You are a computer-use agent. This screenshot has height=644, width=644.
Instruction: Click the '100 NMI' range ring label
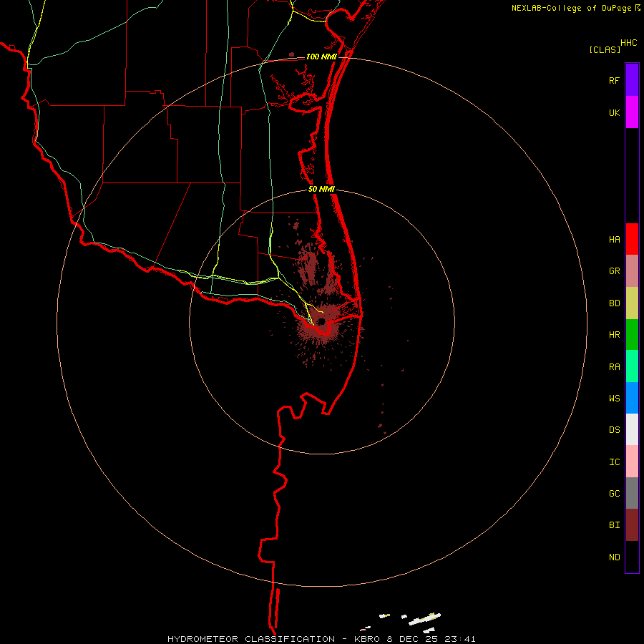[321, 57]
